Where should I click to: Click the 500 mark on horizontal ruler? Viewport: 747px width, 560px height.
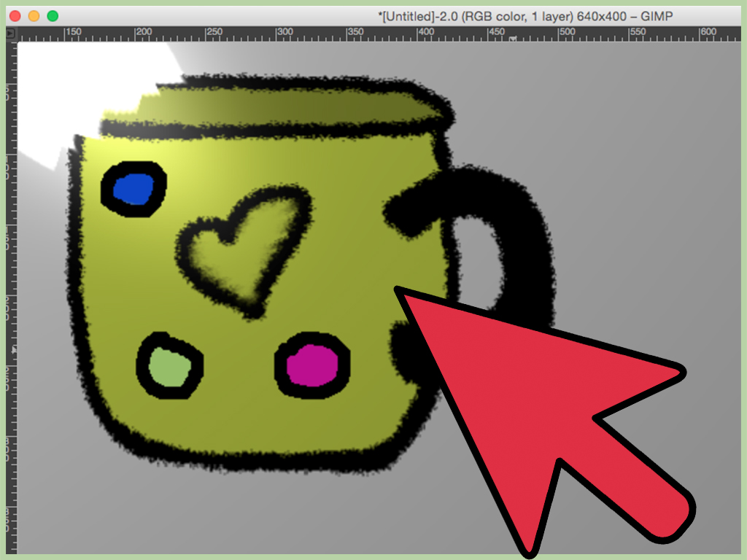pyautogui.click(x=567, y=32)
